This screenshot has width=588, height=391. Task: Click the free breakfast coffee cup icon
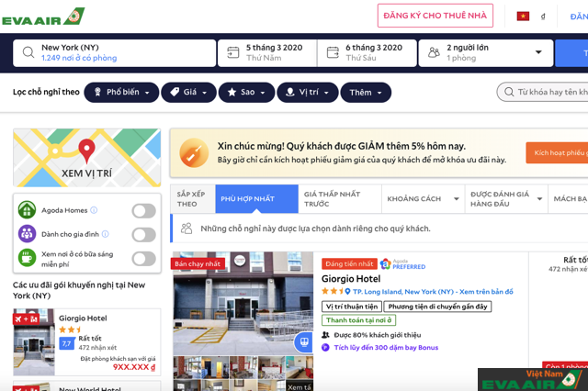coord(27,258)
